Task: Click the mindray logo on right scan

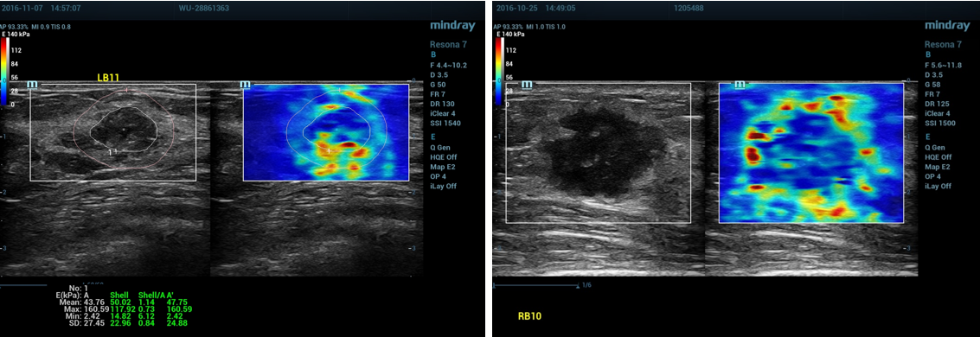Action: (x=947, y=26)
